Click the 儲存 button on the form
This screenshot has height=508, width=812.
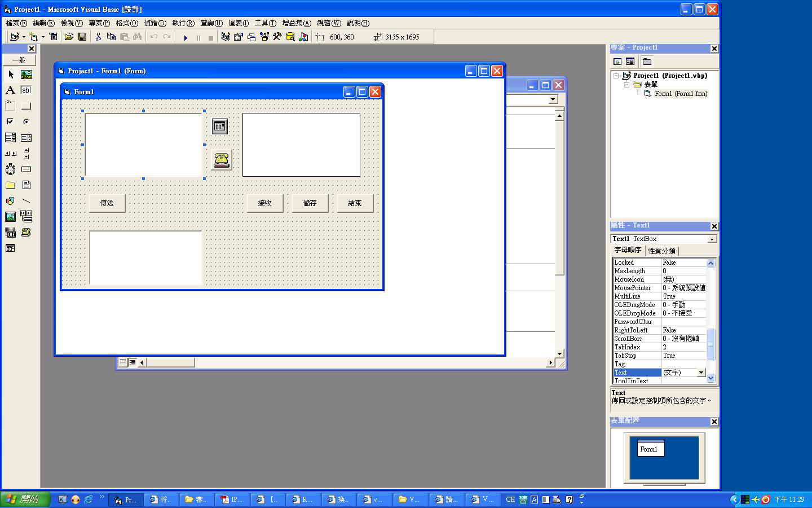click(310, 203)
